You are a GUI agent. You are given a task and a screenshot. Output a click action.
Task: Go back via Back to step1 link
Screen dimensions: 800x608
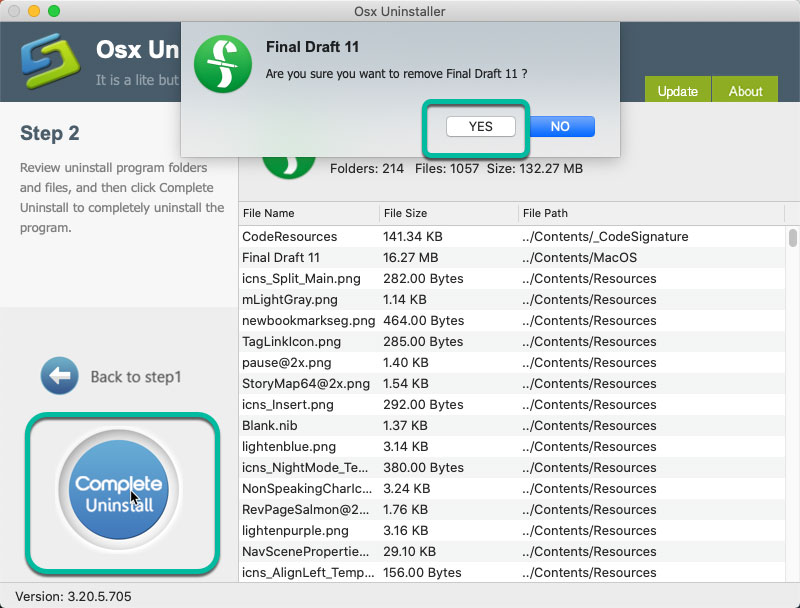[135, 377]
